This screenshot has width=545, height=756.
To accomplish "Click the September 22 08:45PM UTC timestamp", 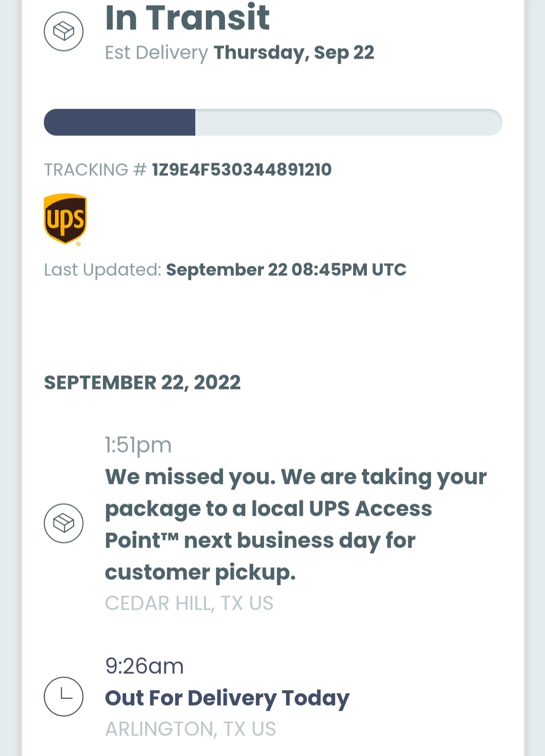I will [x=286, y=270].
